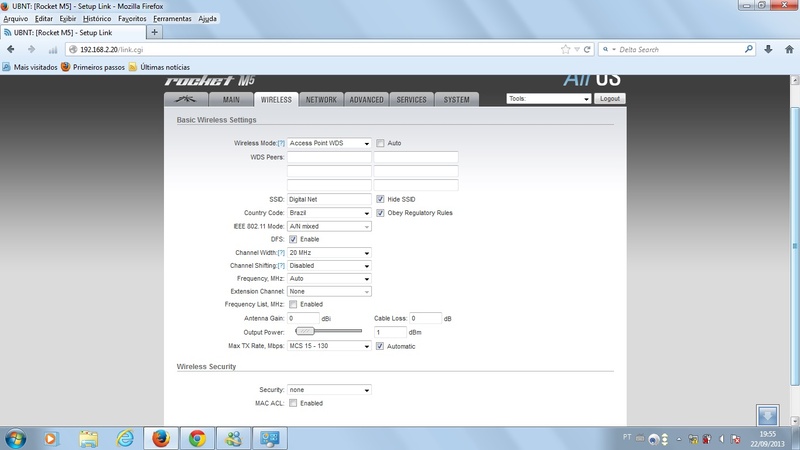Switch to the NETWORK tab
This screenshot has width=800, height=450.
point(321,99)
